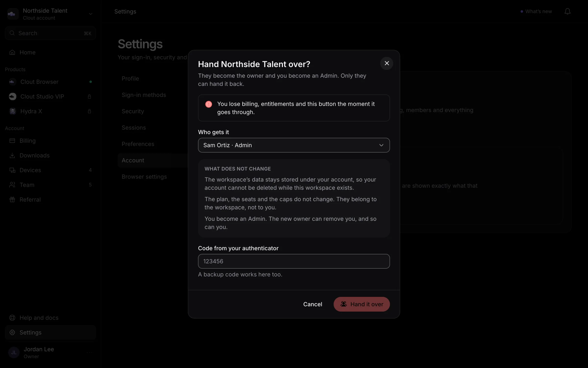Screen dimensions: 588x368
Task: Open the sidebar Search field
Action: tap(50, 33)
